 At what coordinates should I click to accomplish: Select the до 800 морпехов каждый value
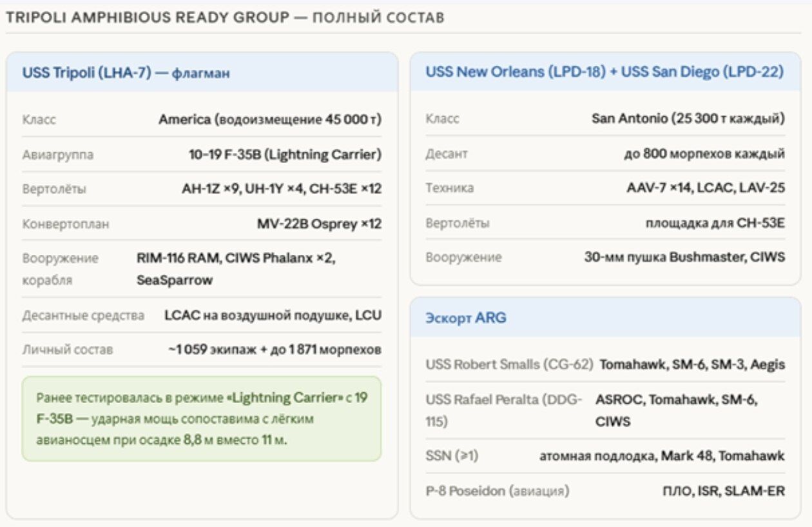click(704, 154)
